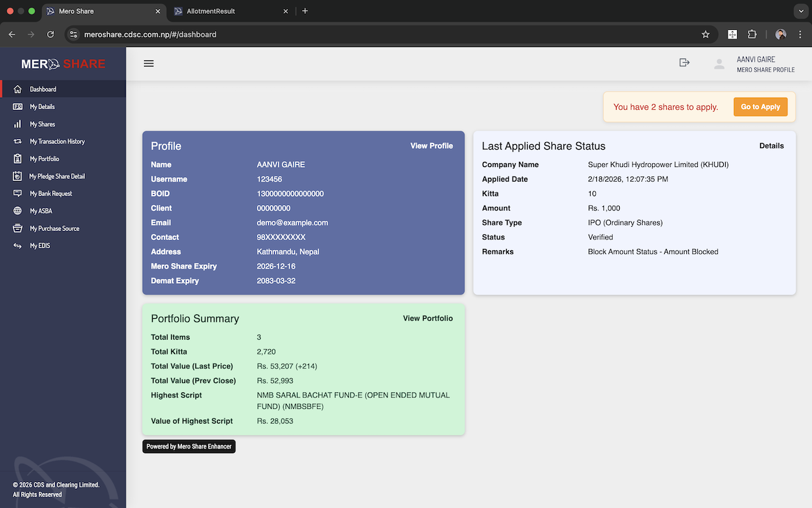Click the address Kathmandu, Nepal
The height and width of the screenshot is (508, 812).
pyautogui.click(x=288, y=252)
